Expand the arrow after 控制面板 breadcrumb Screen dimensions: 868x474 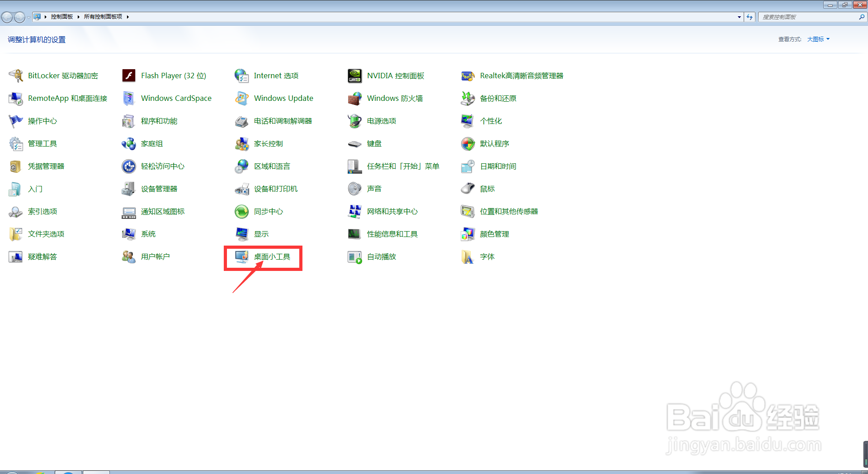(x=78, y=17)
